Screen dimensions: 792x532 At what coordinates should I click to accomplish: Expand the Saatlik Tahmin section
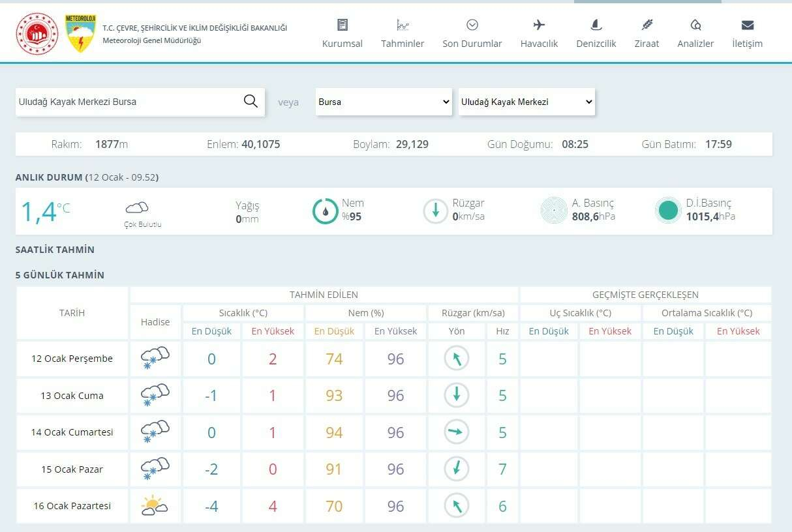55,250
